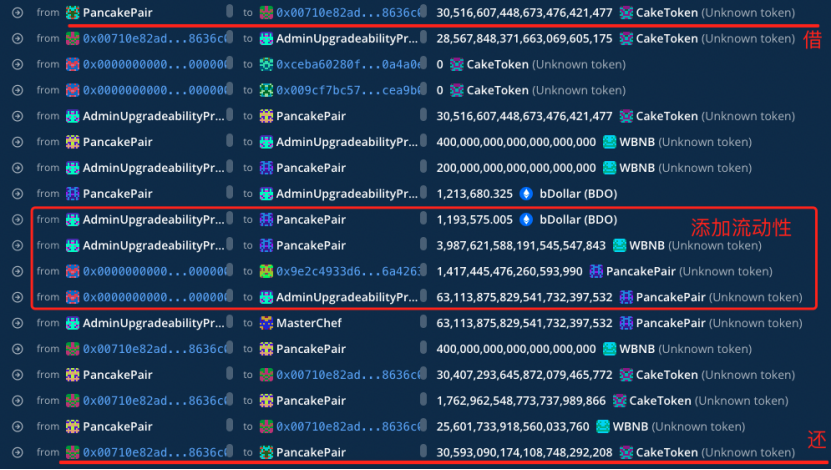Open the MasterChef contract label
This screenshot has width=831, height=470.
pos(309,323)
